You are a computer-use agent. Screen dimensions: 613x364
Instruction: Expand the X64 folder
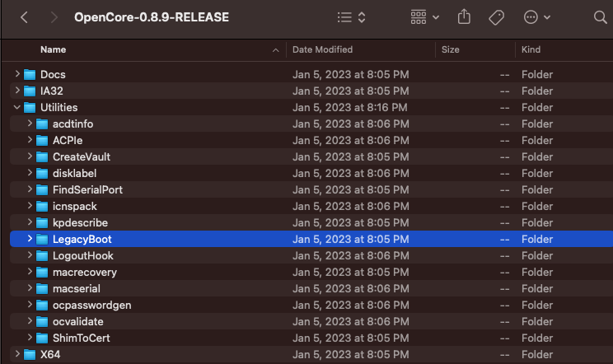click(16, 354)
